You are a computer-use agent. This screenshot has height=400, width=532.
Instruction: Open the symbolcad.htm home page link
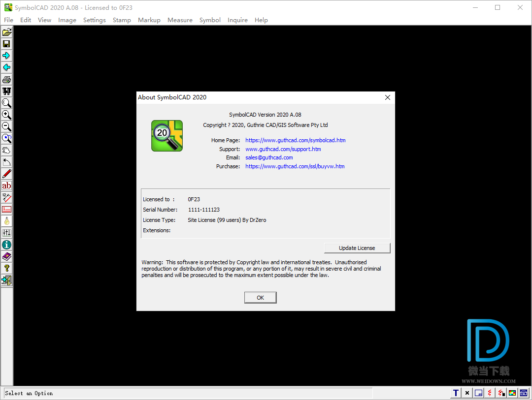point(295,140)
